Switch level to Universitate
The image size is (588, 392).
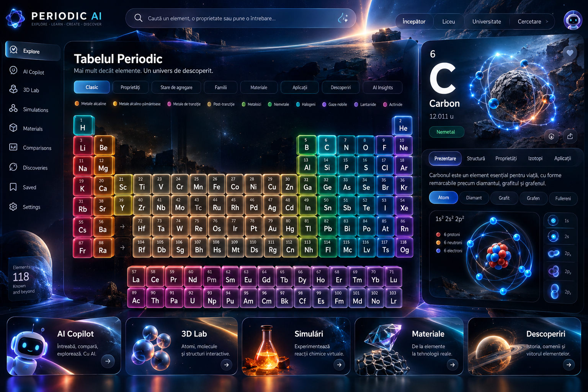pyautogui.click(x=487, y=21)
